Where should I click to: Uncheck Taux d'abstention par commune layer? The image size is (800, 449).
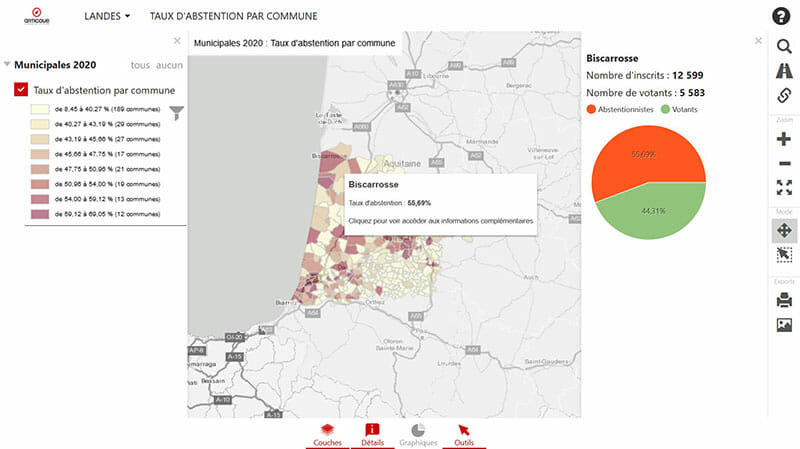(x=21, y=90)
